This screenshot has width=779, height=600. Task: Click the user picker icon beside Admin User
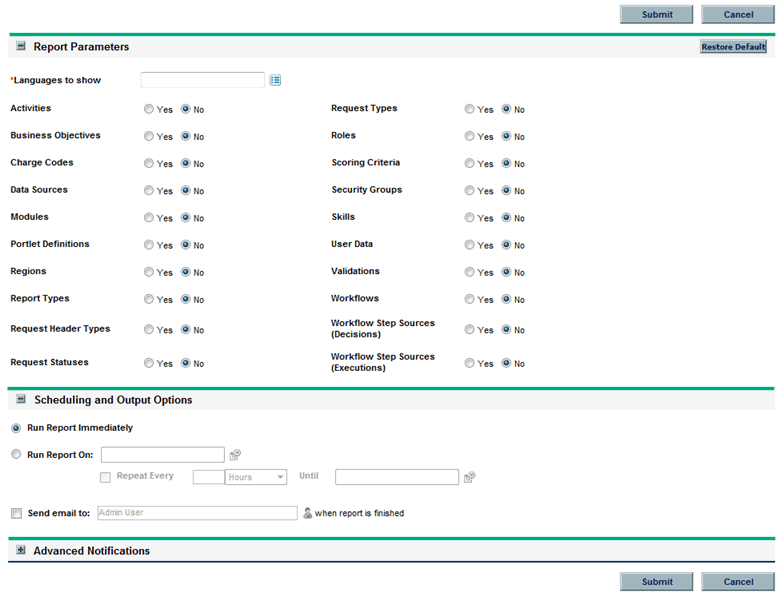308,513
